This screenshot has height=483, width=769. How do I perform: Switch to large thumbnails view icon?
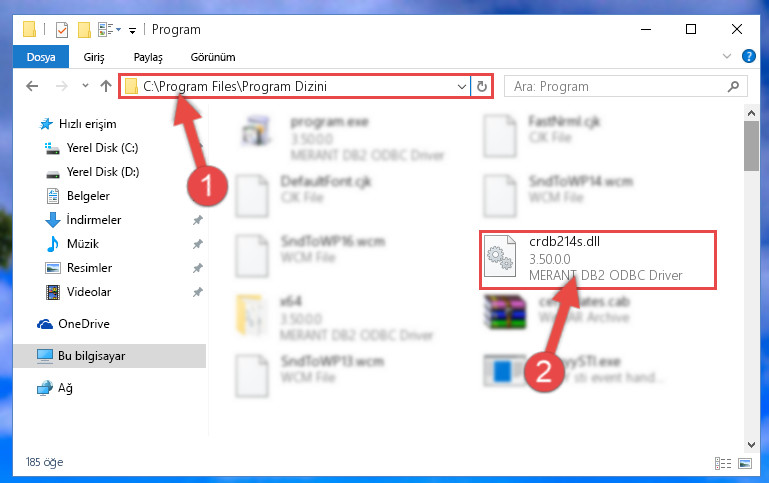[x=745, y=463]
